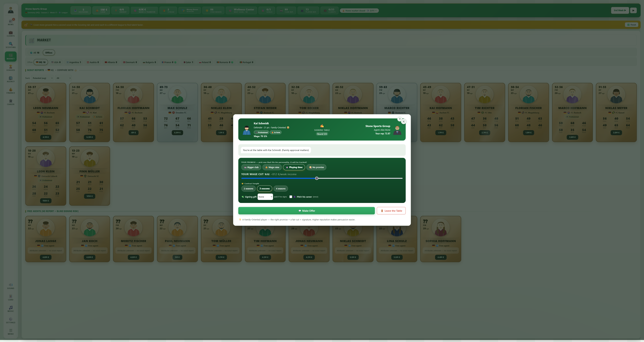644x342 pixels.
Task: Click the fast-forward play button top right
Action: pyautogui.click(x=633, y=10)
